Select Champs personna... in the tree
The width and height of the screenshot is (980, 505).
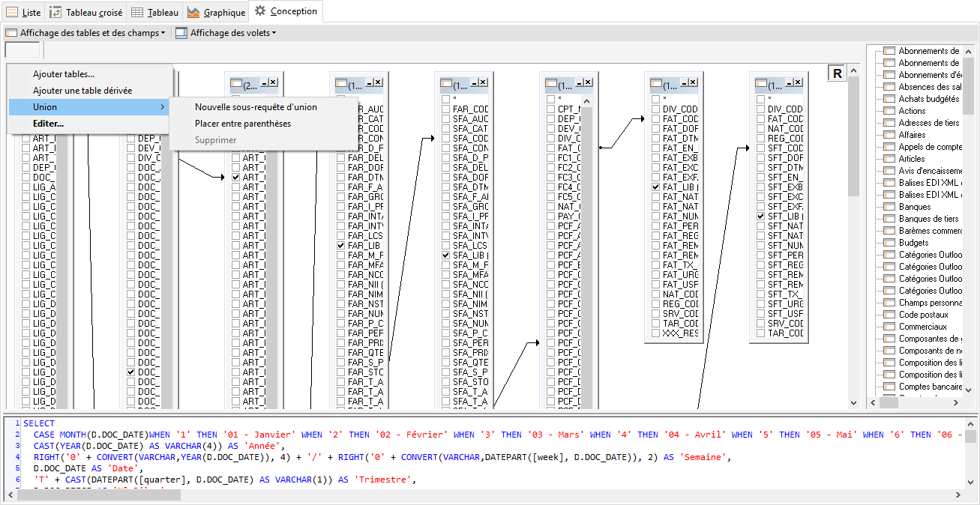point(931,303)
